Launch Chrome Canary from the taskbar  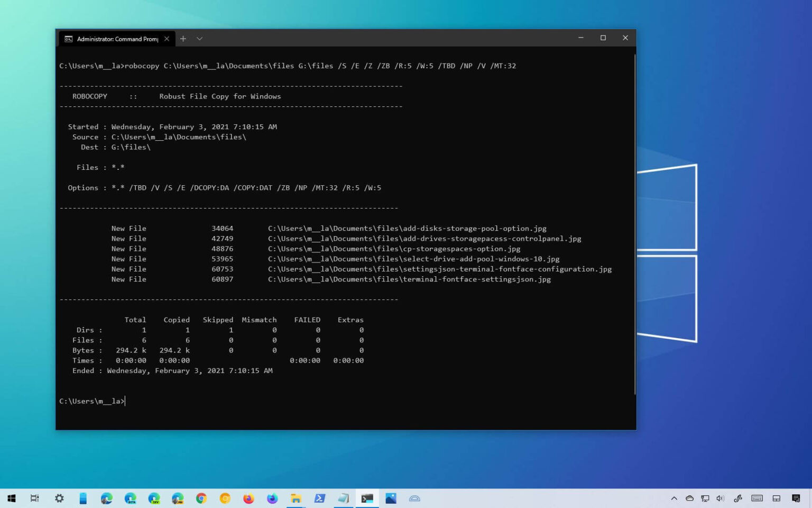pos(225,498)
